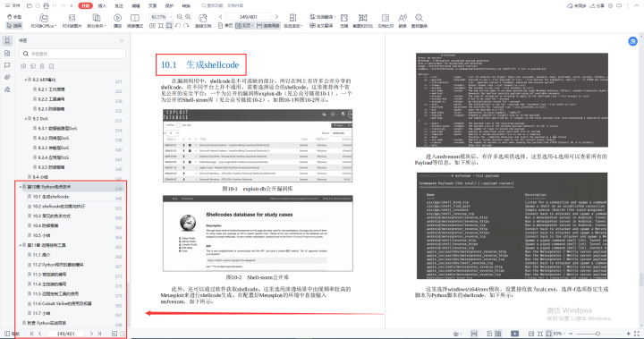
Task: Rotate the document clockwise
Action: 186,25
